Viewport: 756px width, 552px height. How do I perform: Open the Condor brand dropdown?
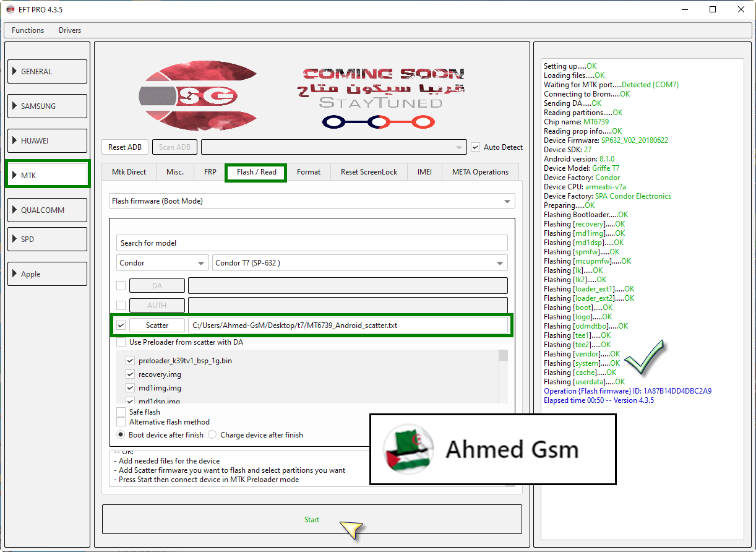[x=163, y=263]
